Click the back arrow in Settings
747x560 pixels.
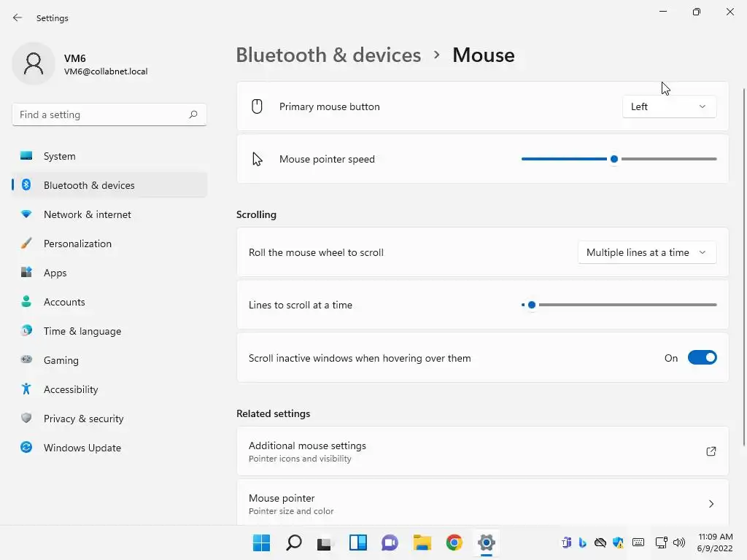[x=18, y=17]
